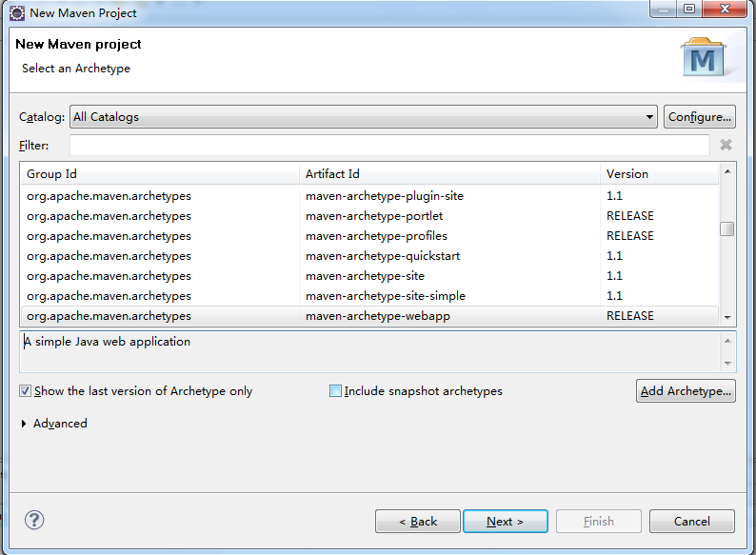Sort archetypes by Group Id column
The width and height of the screenshot is (756, 555).
[159, 174]
